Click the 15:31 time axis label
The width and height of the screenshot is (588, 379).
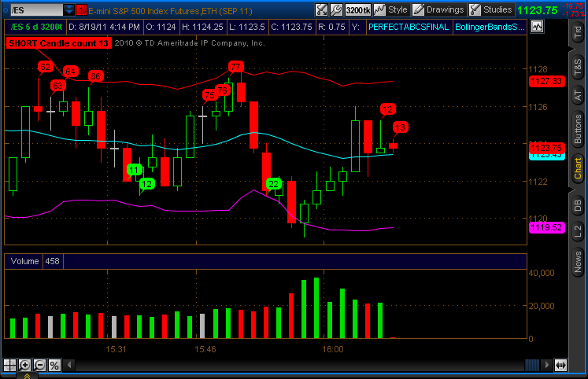click(x=116, y=349)
